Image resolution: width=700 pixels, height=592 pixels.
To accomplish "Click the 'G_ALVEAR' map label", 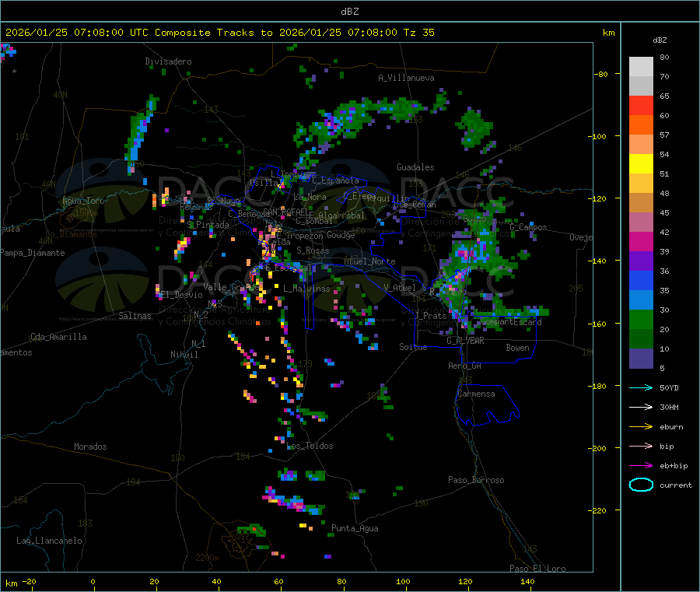I will click(465, 341).
